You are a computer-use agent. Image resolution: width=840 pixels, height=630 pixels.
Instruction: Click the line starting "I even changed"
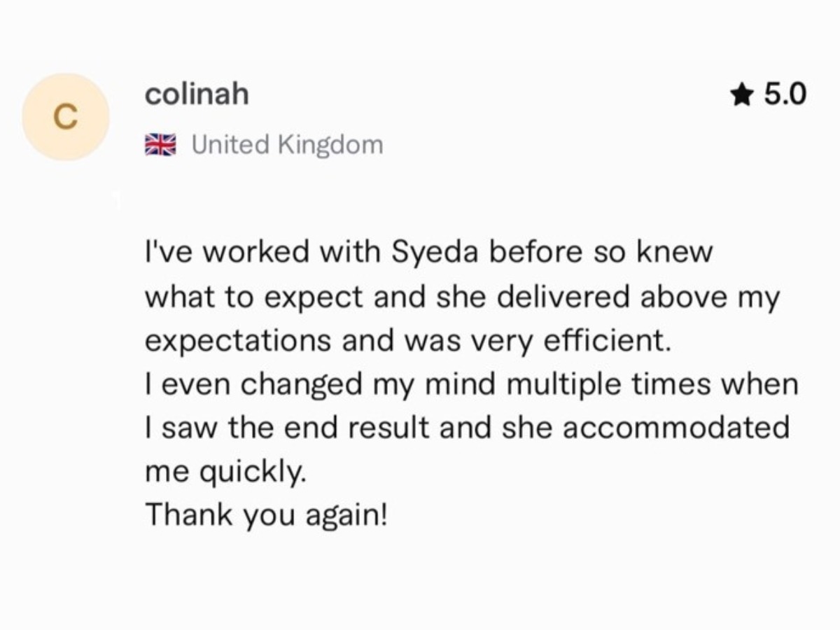(470, 384)
